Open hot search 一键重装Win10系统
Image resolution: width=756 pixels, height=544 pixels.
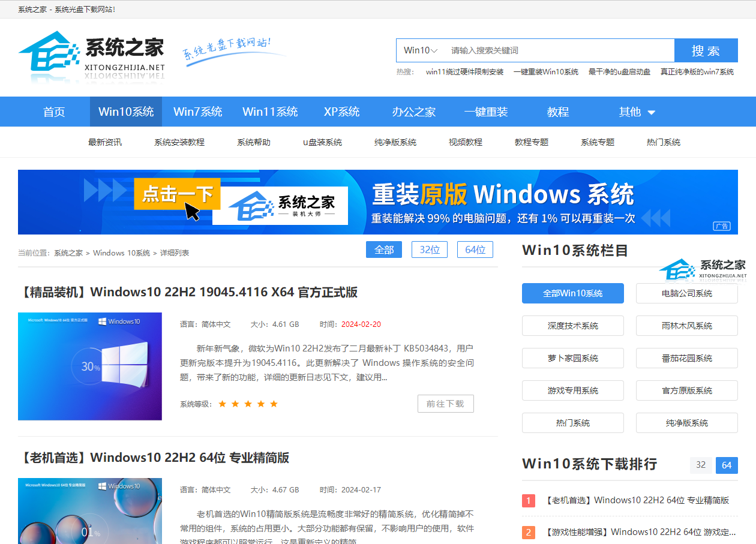(x=546, y=72)
